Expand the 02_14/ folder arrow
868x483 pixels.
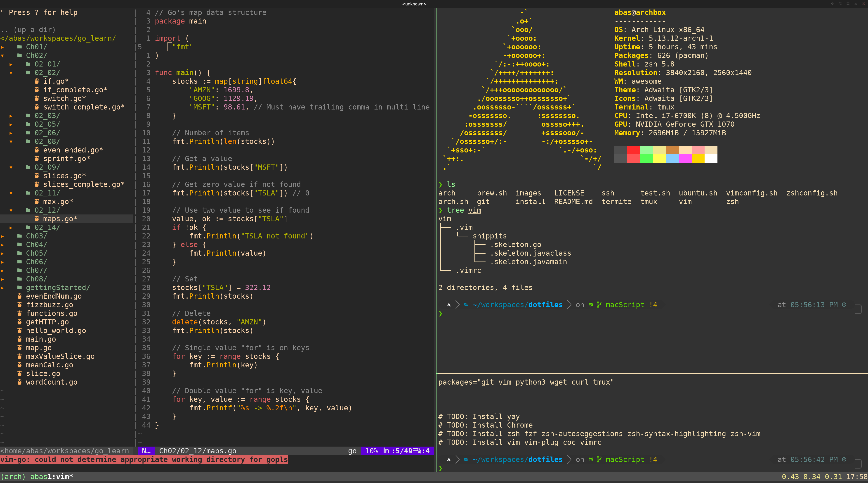[11, 228]
